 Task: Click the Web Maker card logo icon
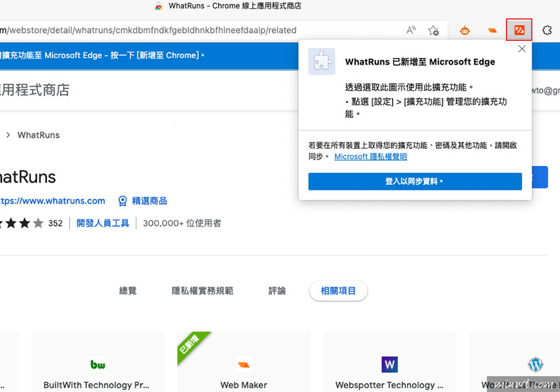(x=244, y=364)
